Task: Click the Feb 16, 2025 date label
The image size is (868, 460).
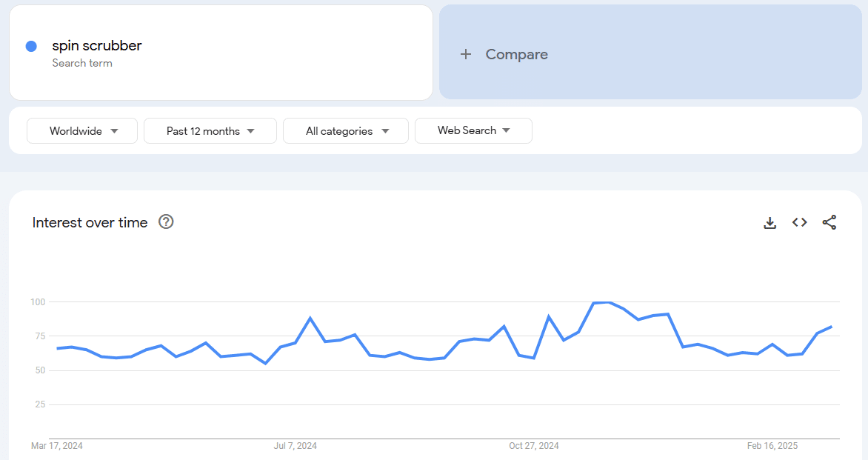Action: (x=772, y=446)
